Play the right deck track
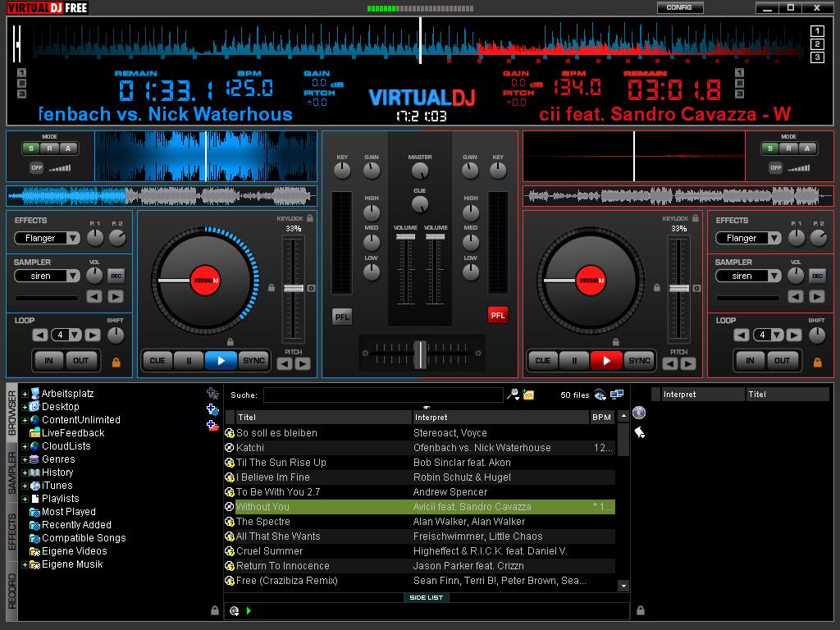Image resolution: width=840 pixels, height=630 pixels. [x=606, y=361]
